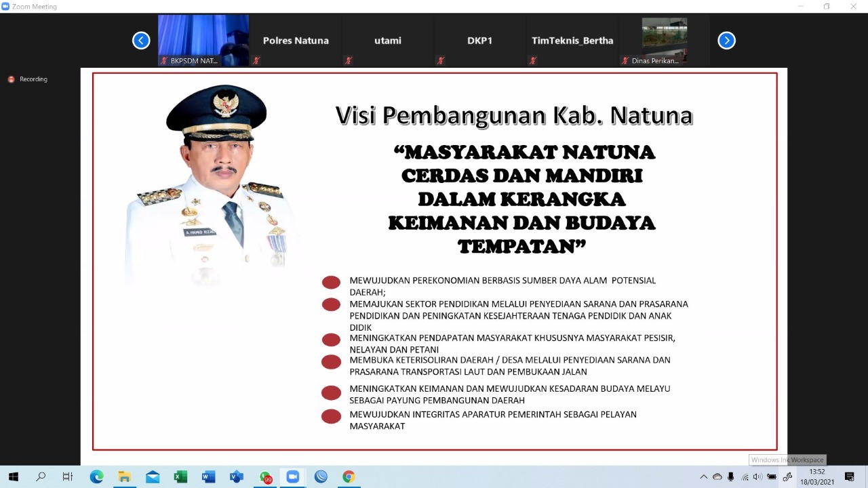Open Windows Ink Workspace in the system tray
The image size is (868, 488).
click(789, 476)
